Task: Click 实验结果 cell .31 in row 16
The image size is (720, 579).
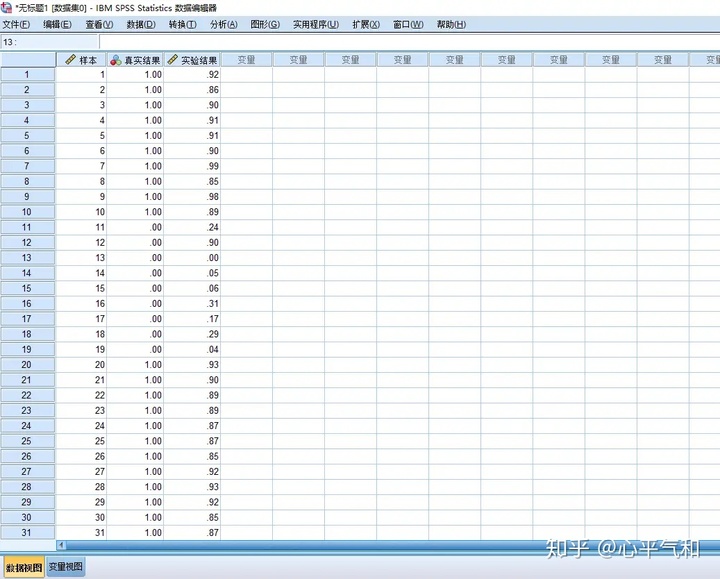Action: 192,304
